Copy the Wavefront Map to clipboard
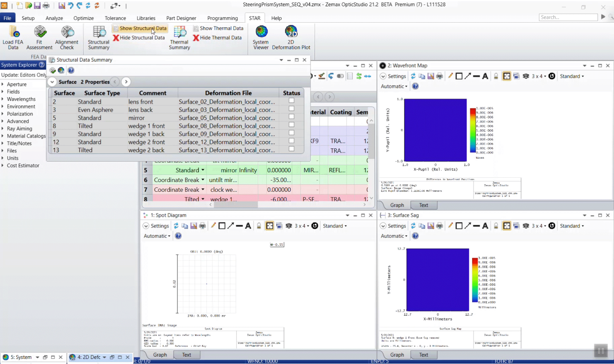Viewport: 614px width, 364px height. tap(422, 76)
